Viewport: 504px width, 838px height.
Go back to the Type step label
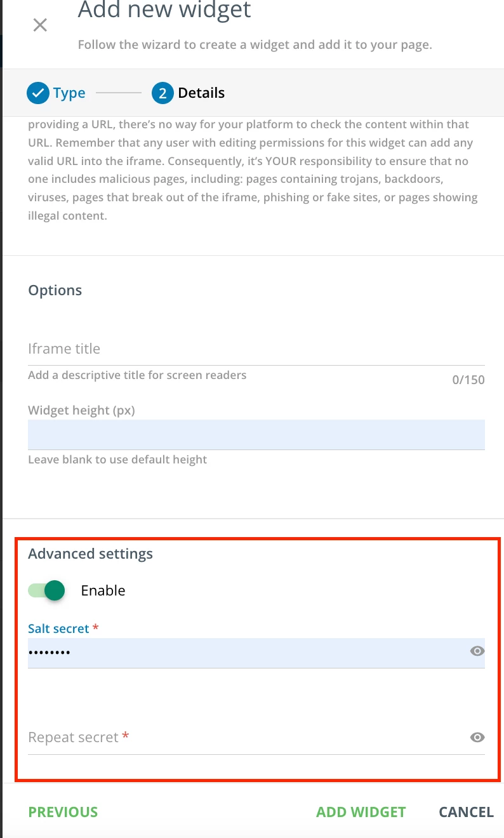point(69,93)
